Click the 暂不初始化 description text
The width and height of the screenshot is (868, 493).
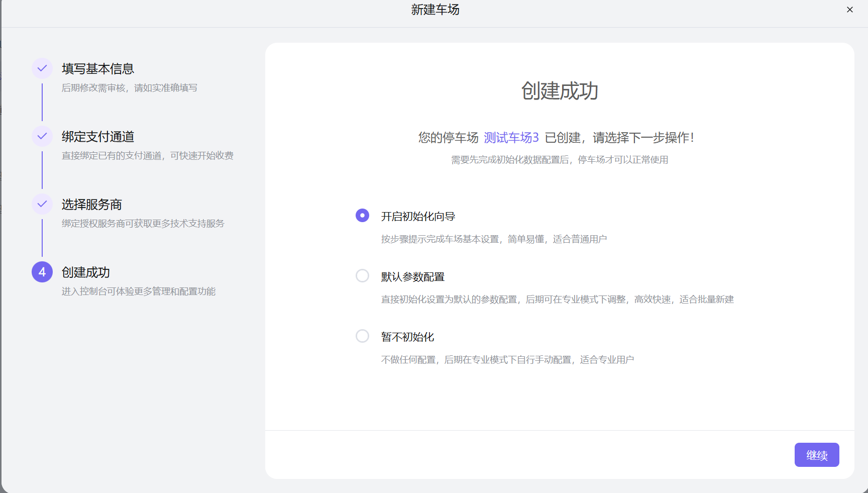pyautogui.click(x=507, y=359)
